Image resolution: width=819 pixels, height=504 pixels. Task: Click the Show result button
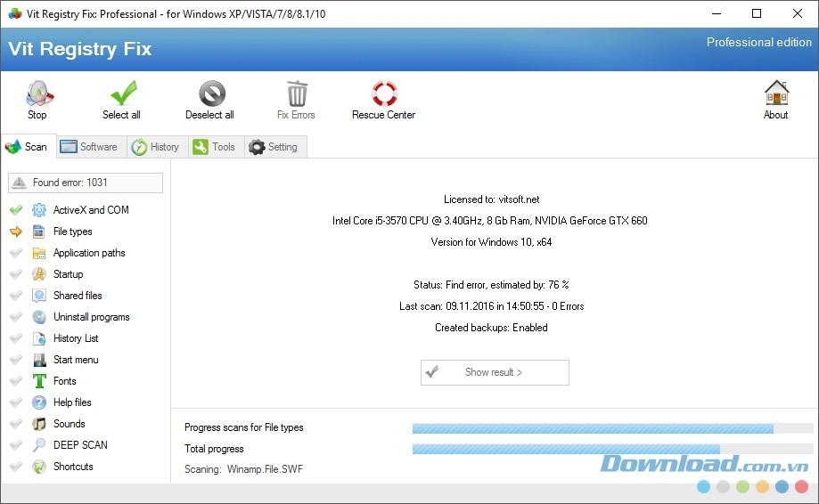[495, 372]
